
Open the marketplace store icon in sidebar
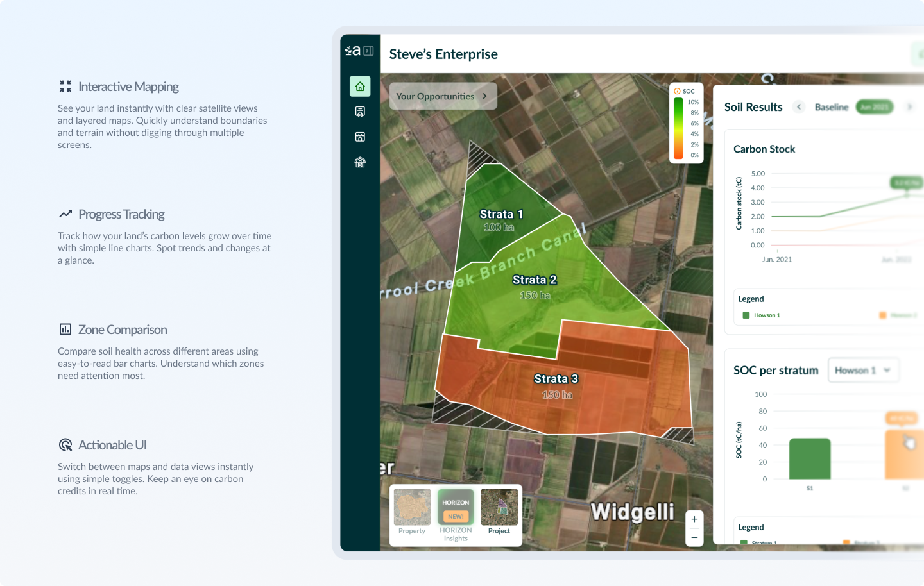point(360,137)
